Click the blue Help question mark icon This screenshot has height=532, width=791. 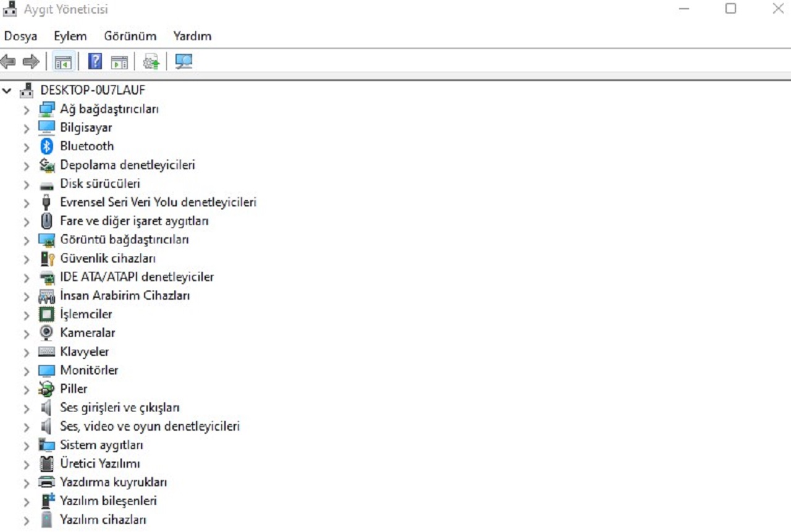tap(95, 62)
